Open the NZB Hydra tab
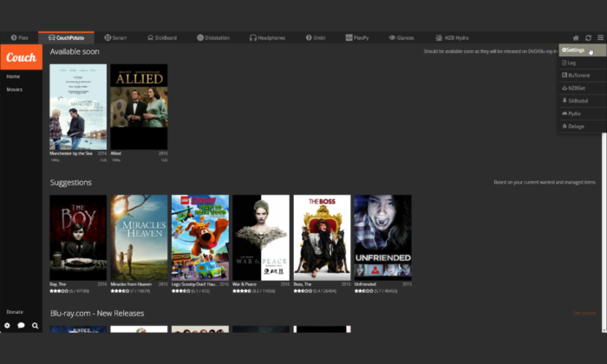Screen dimensions: 607x364 452,37
